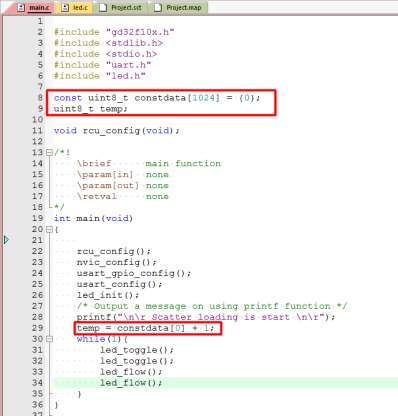This screenshot has width=398, height=416.
Task: Select the main.c tab
Action: (34, 7)
